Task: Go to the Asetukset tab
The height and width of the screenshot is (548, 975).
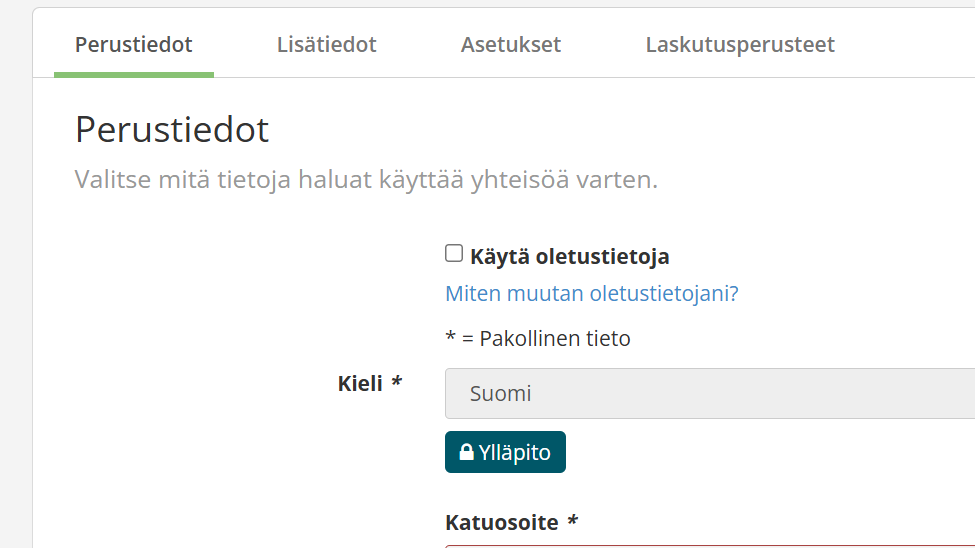Action: point(510,45)
